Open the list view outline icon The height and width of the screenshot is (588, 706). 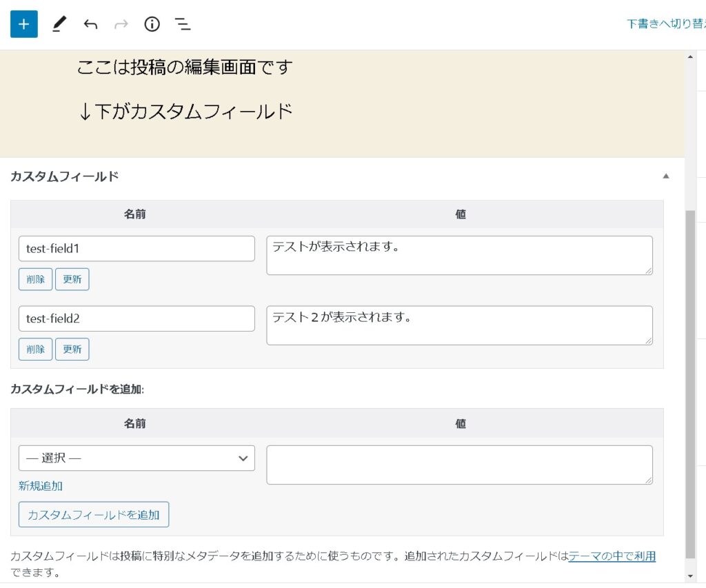(183, 25)
